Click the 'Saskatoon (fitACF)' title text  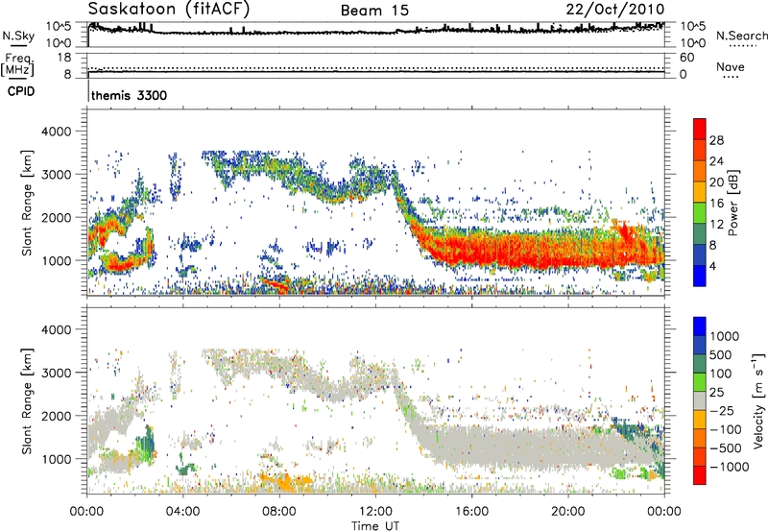point(169,10)
